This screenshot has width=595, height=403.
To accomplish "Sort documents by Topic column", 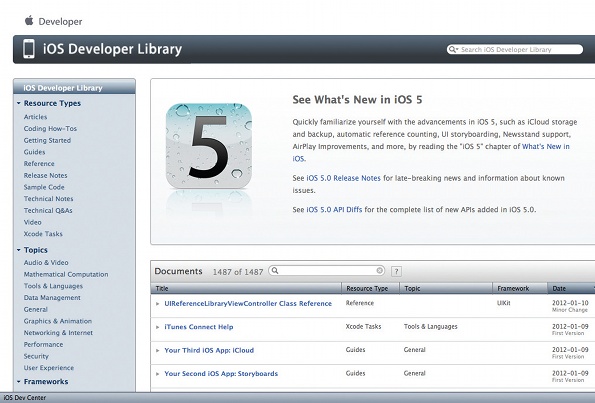I will click(x=446, y=288).
